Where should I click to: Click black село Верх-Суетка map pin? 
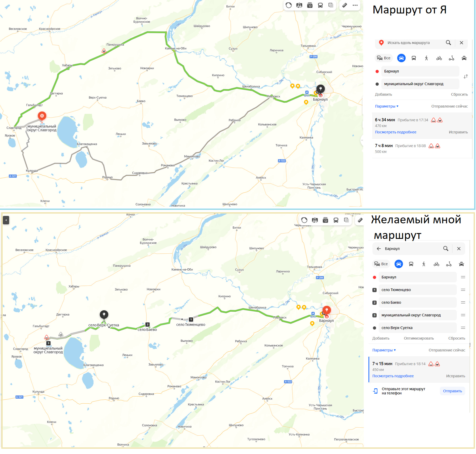click(x=104, y=315)
